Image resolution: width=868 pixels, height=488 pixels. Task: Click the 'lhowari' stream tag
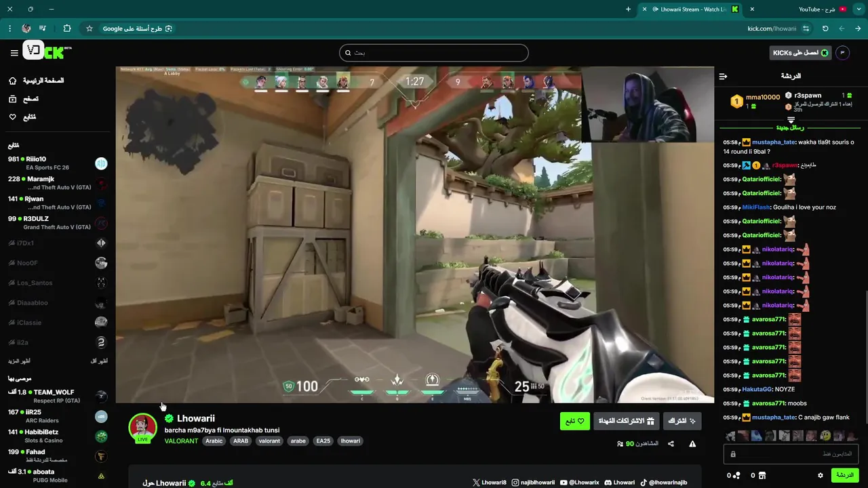(351, 441)
